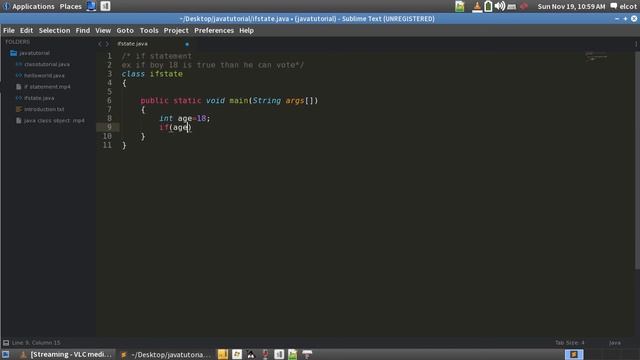Open the Places menu in top panel
This screenshot has width=640, height=360.
pyautogui.click(x=71, y=7)
